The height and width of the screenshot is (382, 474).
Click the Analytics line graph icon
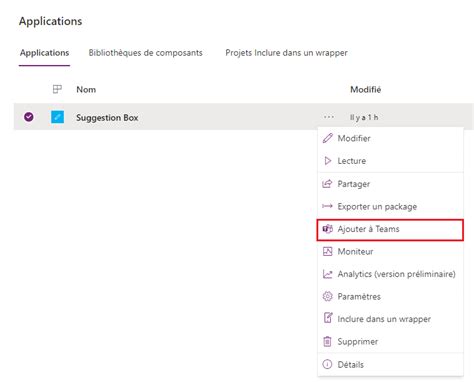327,274
